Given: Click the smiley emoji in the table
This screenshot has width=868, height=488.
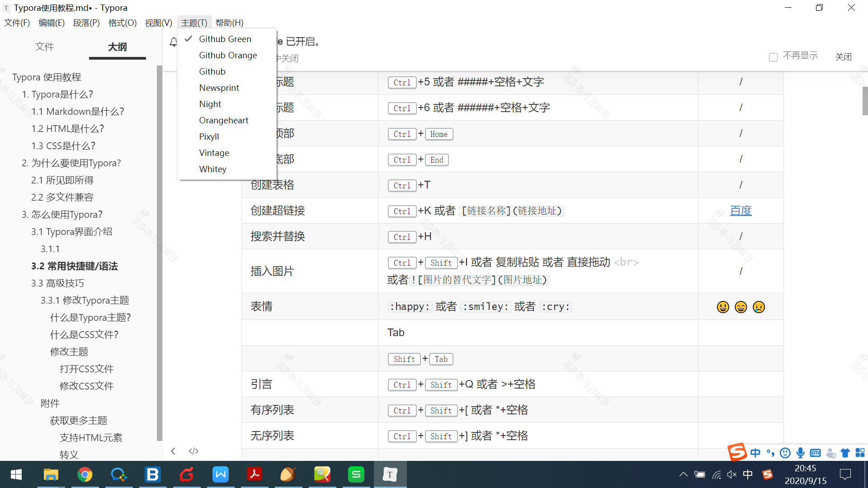Looking at the screenshot, I should coord(741,307).
